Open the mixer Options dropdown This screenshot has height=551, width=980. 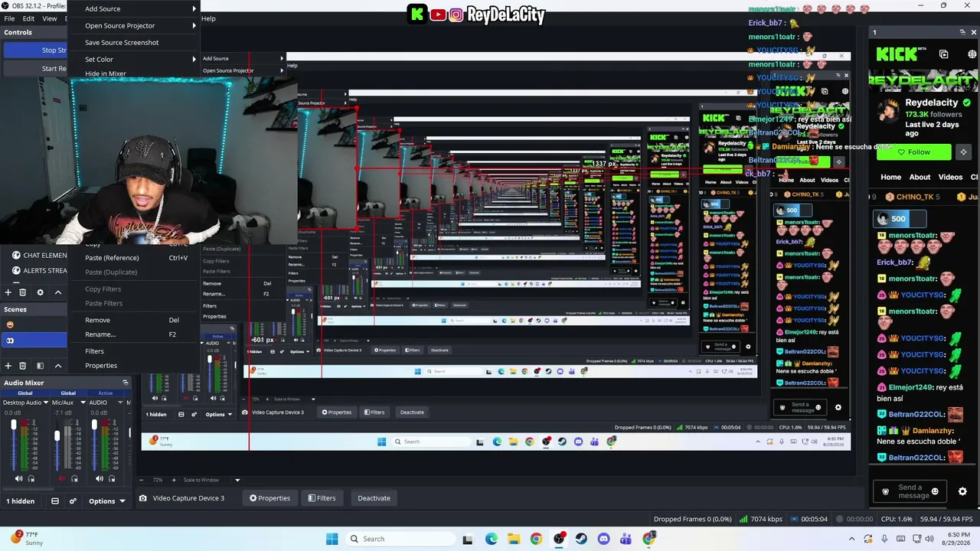click(x=106, y=501)
